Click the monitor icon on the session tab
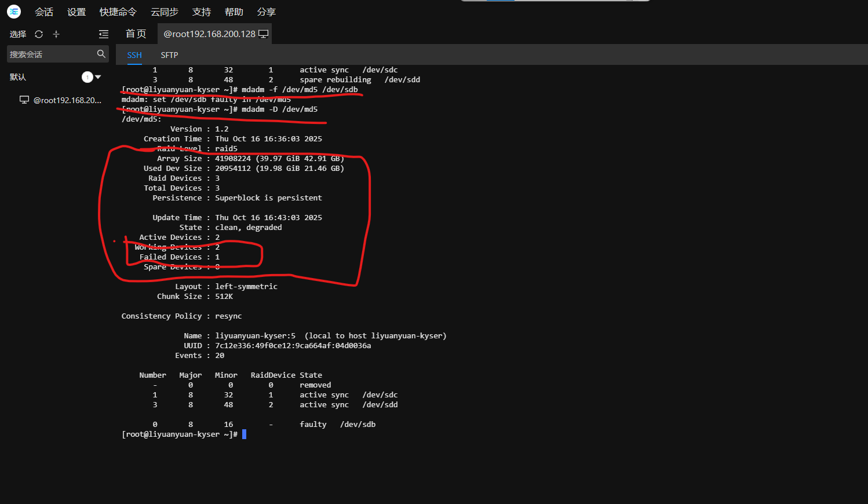 (263, 34)
